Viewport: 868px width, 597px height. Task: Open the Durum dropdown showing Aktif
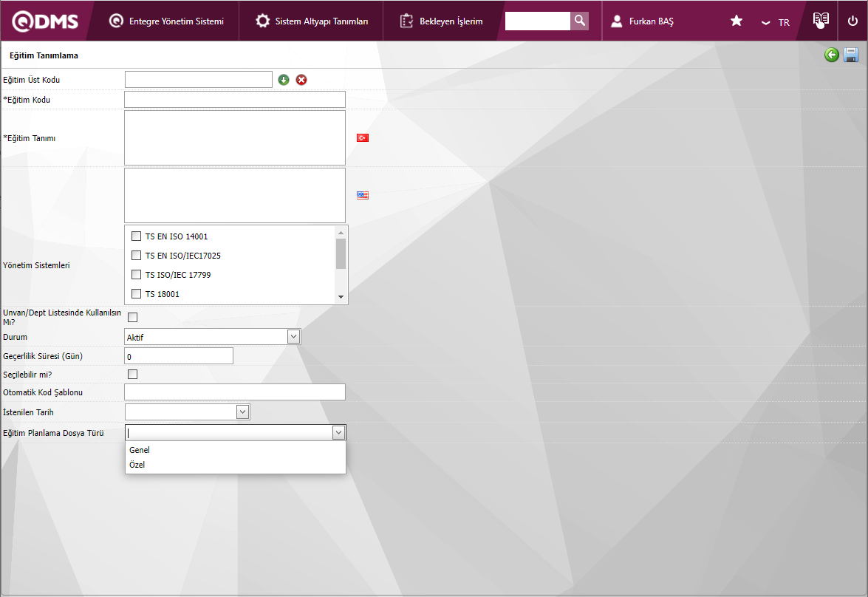pos(213,337)
